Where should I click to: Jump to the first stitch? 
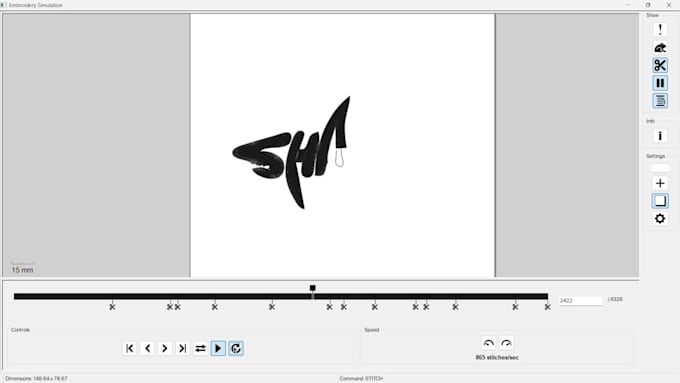pos(130,348)
